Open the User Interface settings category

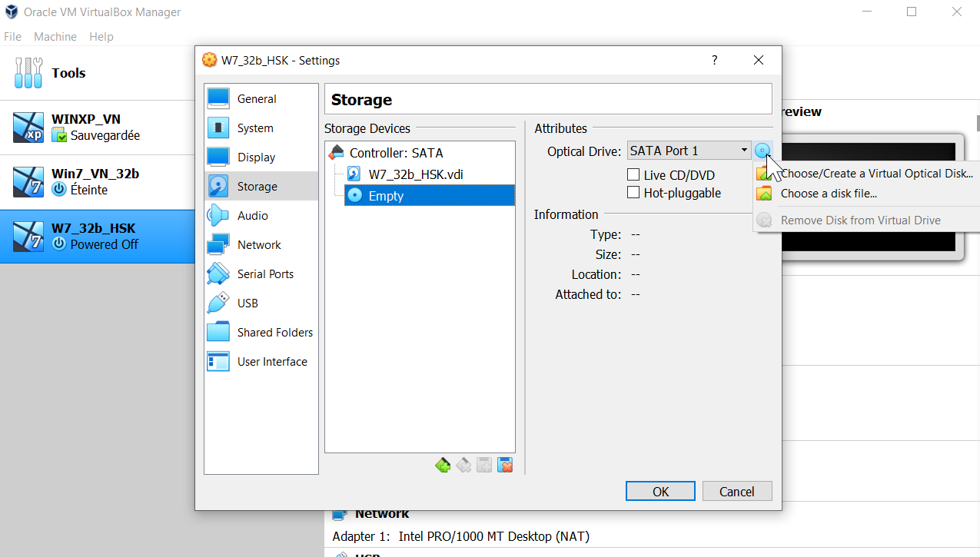(261, 362)
